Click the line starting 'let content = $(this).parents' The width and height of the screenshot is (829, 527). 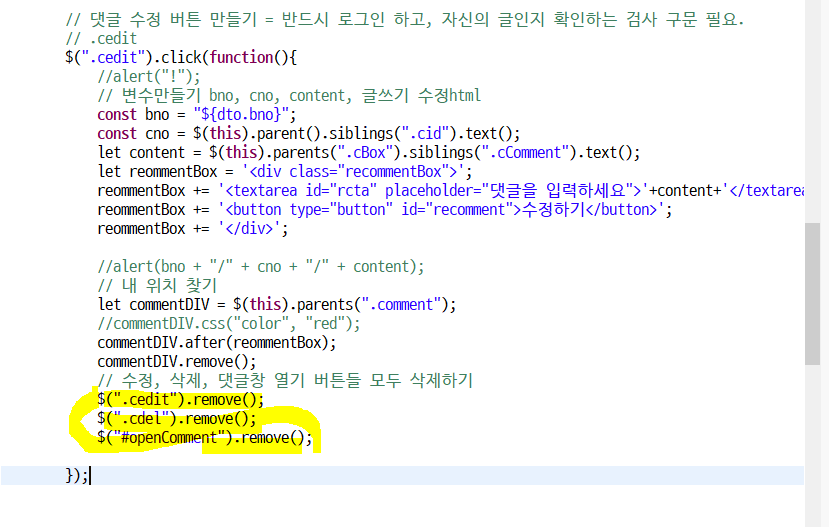tap(369, 153)
